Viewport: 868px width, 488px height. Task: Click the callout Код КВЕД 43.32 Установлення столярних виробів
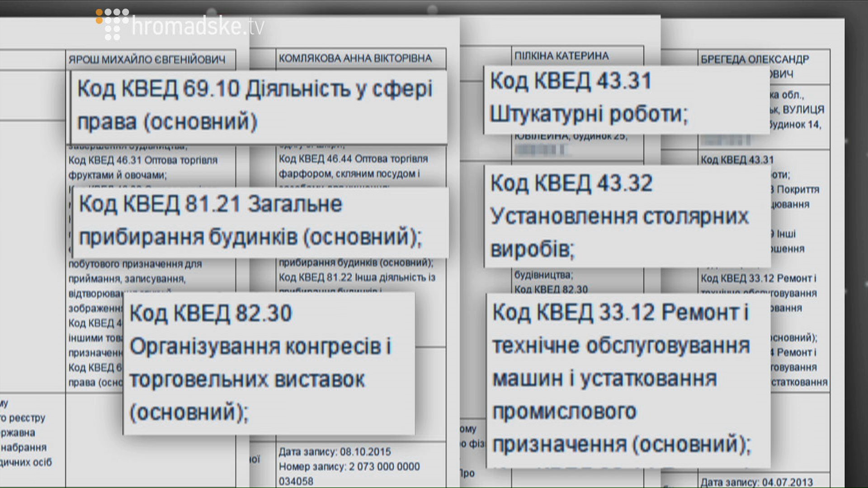pos(627,216)
